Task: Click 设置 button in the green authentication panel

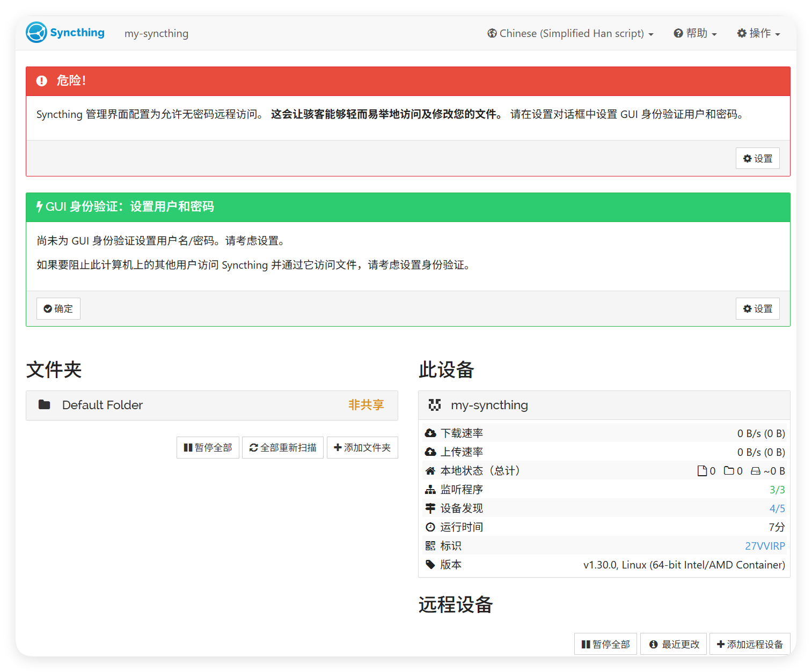Action: point(757,308)
